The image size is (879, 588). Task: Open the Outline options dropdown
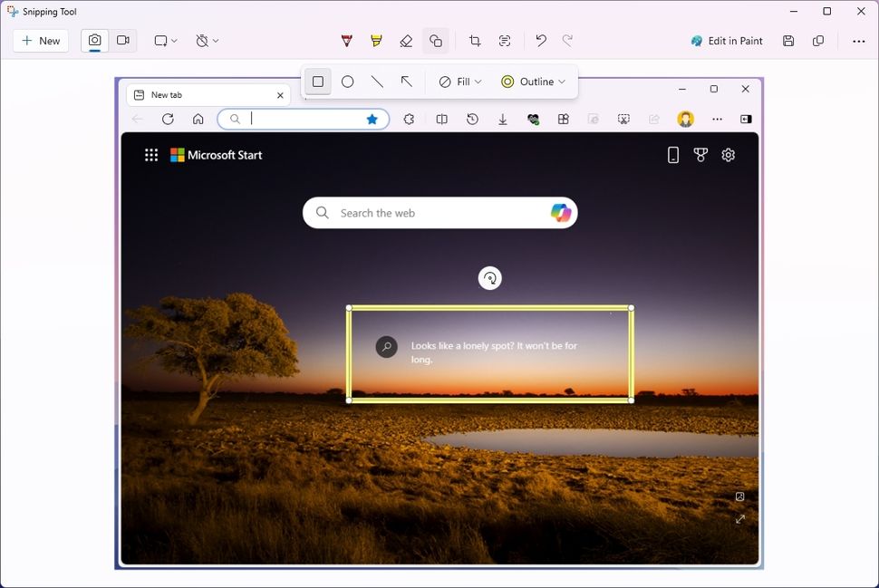point(536,82)
